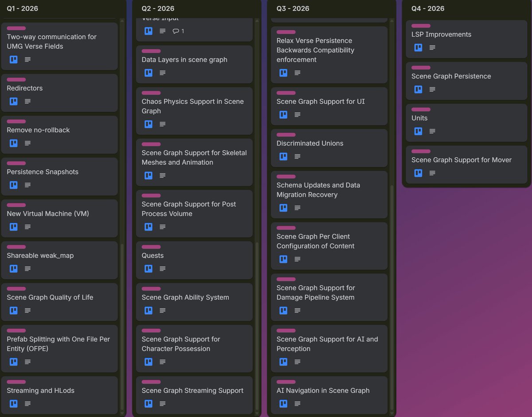Open the Scene Graph Quality of Life card
The image size is (532, 417).
pos(59,302)
